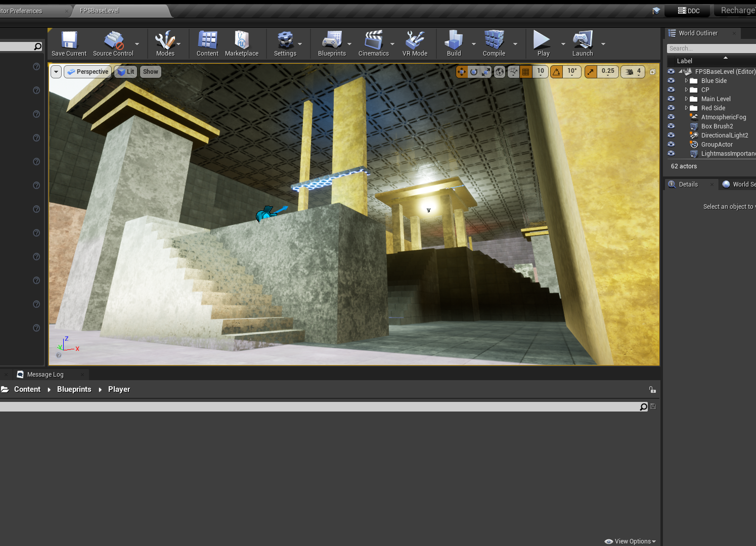This screenshot has height=546, width=756.
Task: Open the Settings gear toolbar icon
Action: (x=285, y=43)
